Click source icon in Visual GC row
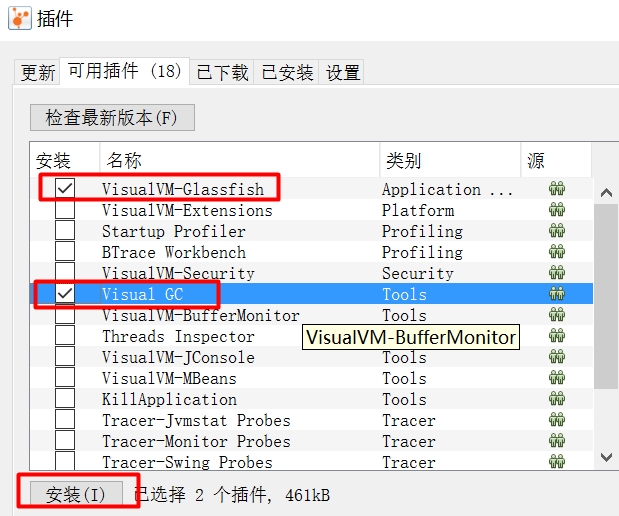 [557, 294]
